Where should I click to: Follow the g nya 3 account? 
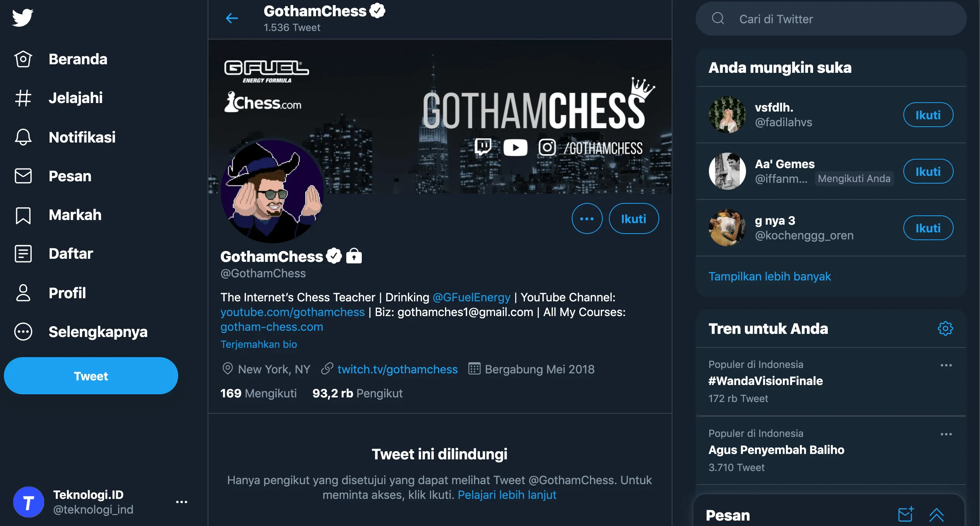(x=928, y=228)
